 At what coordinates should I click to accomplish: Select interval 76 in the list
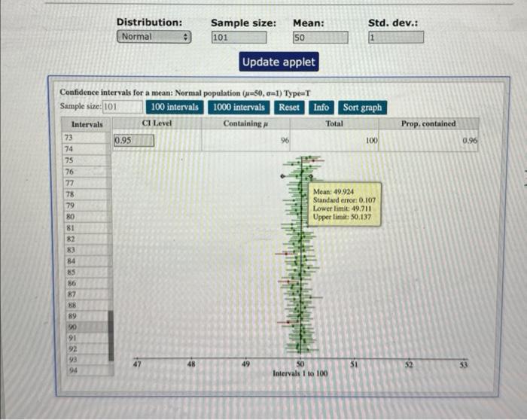click(x=86, y=172)
